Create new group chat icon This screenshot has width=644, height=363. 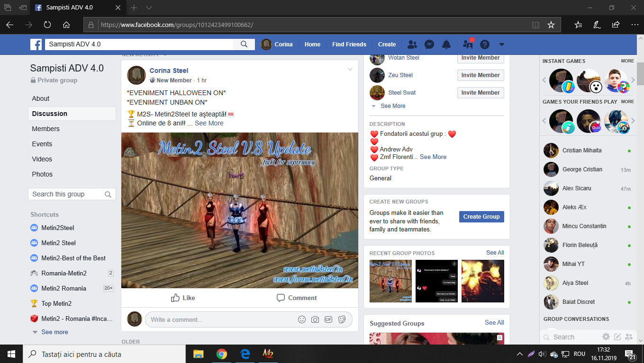click(x=629, y=337)
